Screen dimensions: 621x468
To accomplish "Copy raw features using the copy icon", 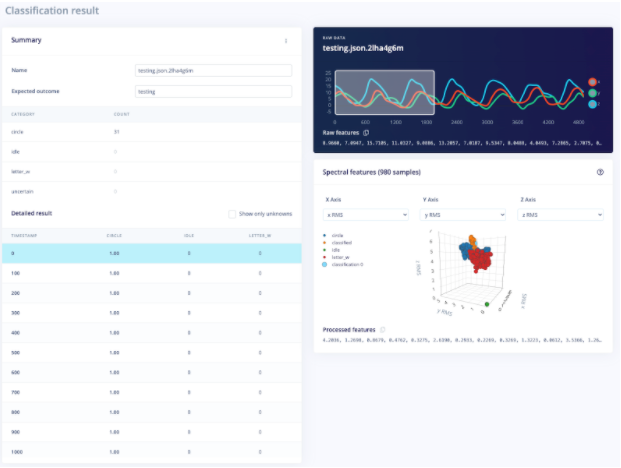I will (366, 132).
